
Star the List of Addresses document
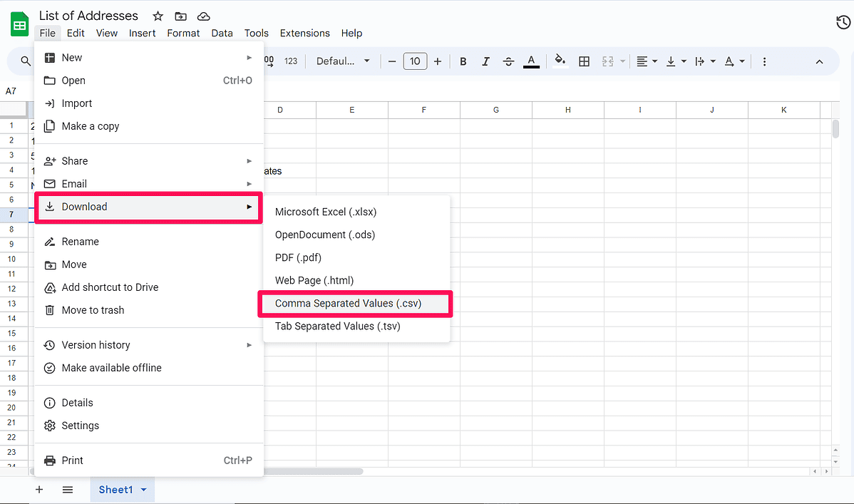(158, 16)
